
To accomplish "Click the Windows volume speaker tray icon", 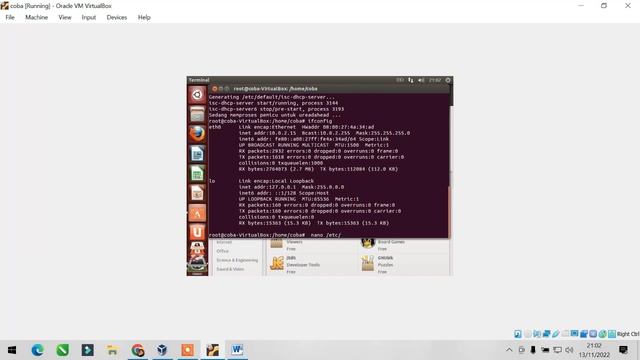I will coord(569,350).
